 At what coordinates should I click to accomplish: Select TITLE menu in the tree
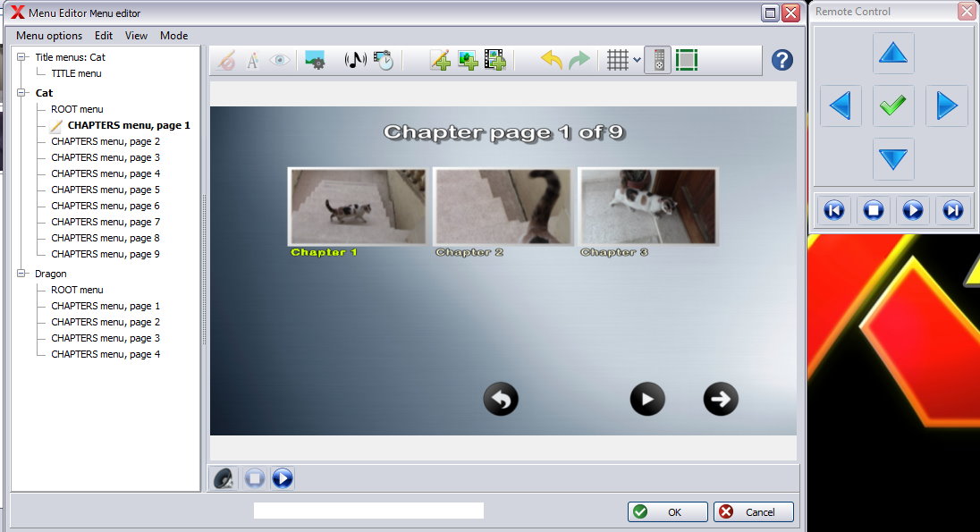pos(76,73)
